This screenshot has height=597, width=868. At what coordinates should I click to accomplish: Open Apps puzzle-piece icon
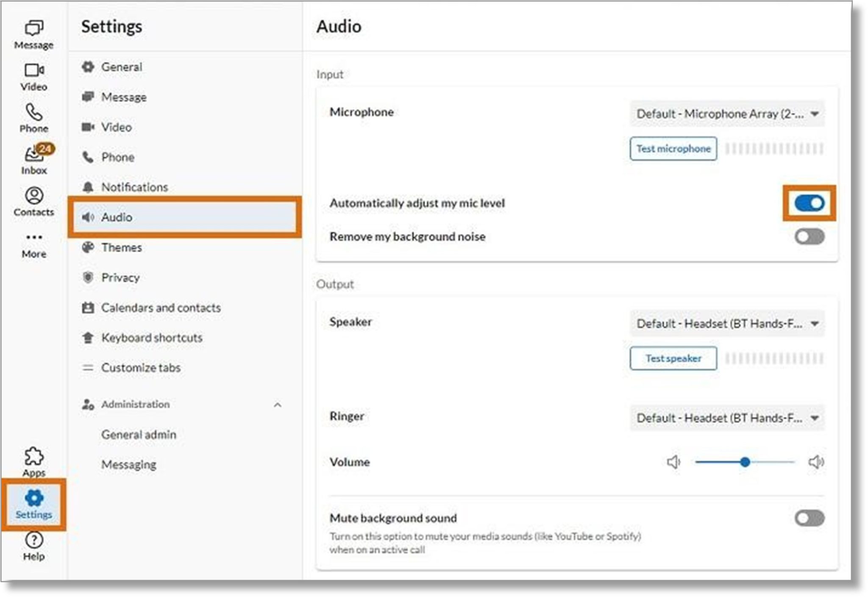coord(34,462)
